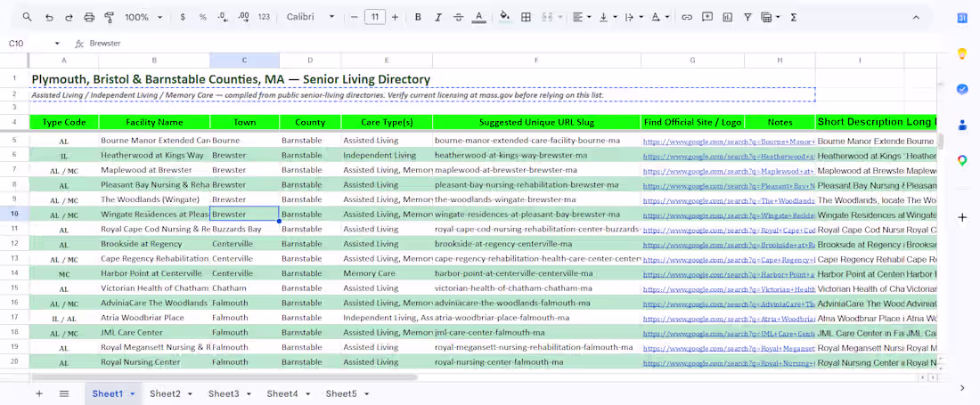
Task: Toggle strikethrough formatting
Action: (x=459, y=18)
